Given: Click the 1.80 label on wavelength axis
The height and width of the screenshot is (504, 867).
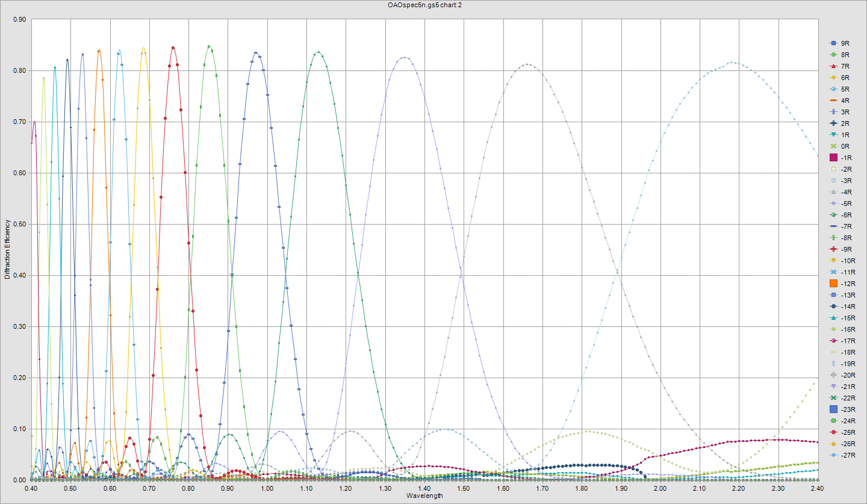Looking at the screenshot, I should click(582, 488).
